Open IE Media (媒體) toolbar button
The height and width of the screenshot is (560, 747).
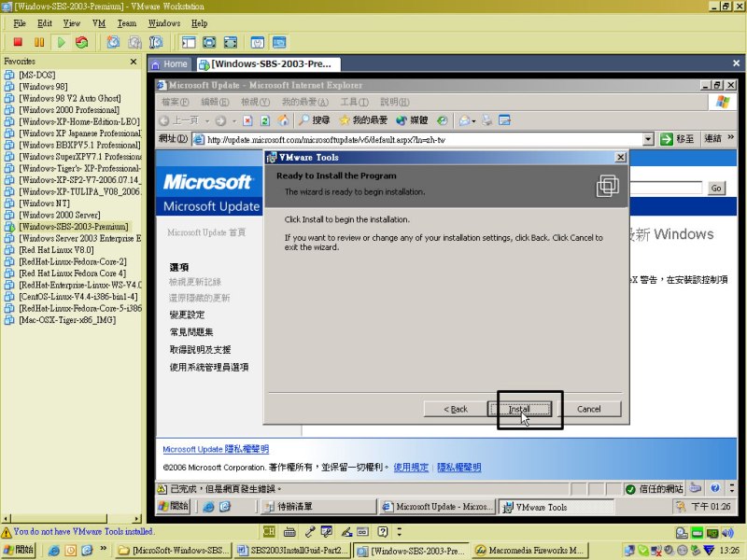pyautogui.click(x=412, y=120)
